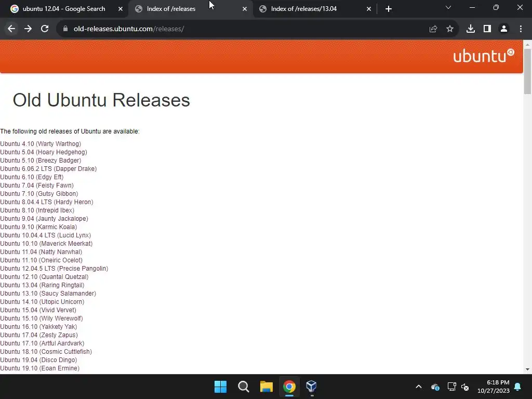Viewport: 532px width, 399px height.
Task: Open Ubuntu 6.10 (Edgy Eft) link
Action: pos(32,177)
